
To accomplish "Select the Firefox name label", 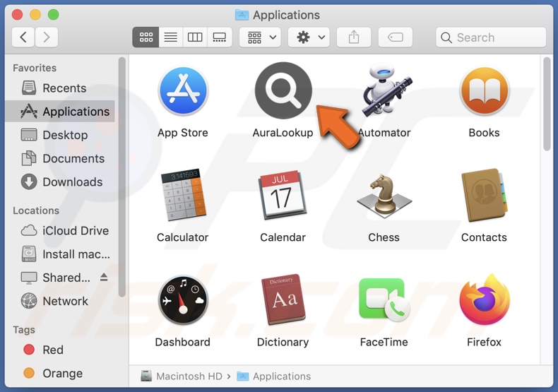I will coord(484,342).
